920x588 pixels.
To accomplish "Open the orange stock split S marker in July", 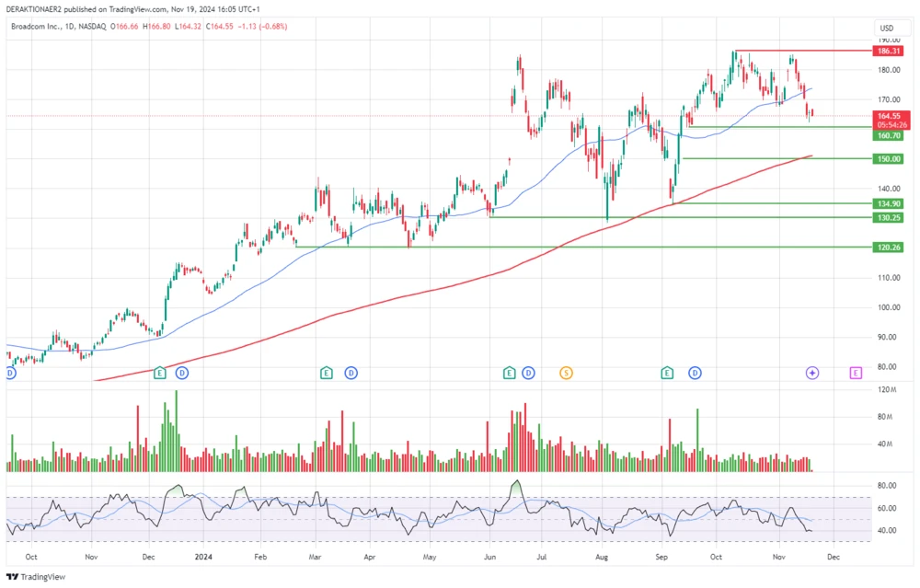I will [x=565, y=374].
